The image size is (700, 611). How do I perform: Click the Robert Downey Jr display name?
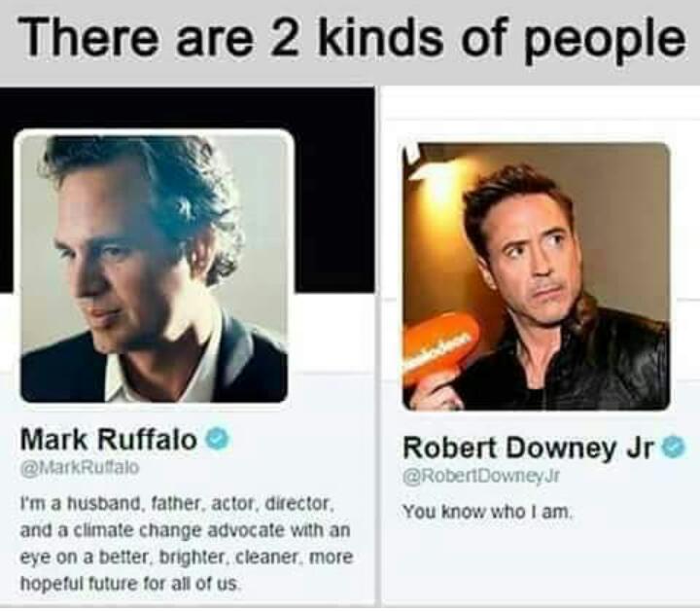(530, 448)
